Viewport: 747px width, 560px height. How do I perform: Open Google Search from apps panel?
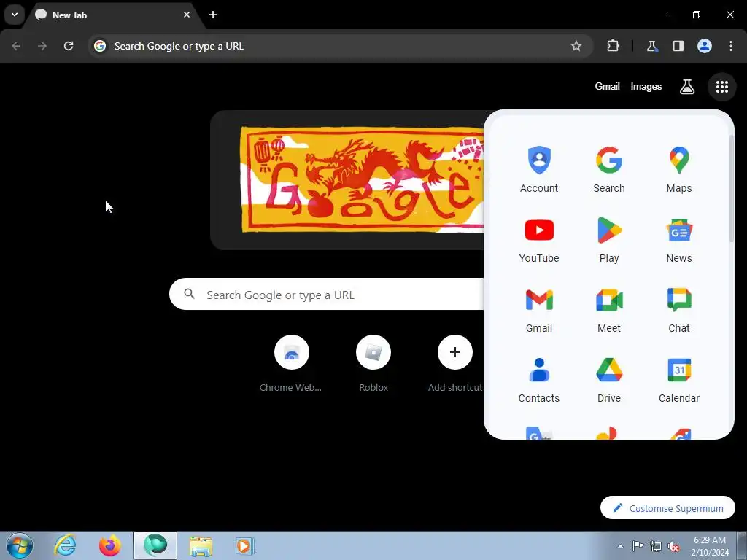coord(609,169)
